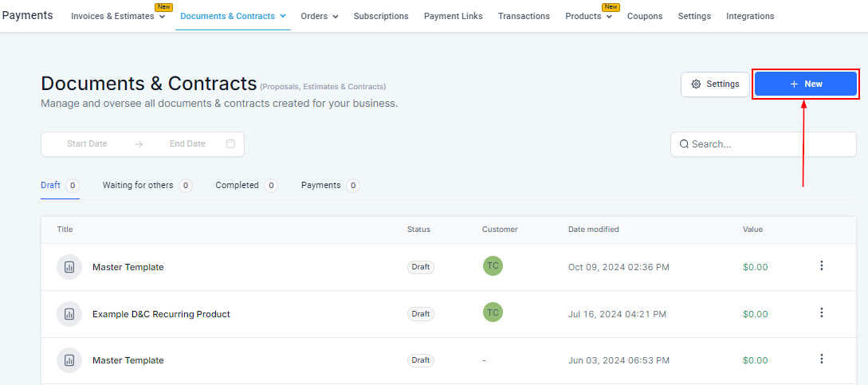
Task: Click the TC customer avatar on Oct 09 row
Action: 493,266
